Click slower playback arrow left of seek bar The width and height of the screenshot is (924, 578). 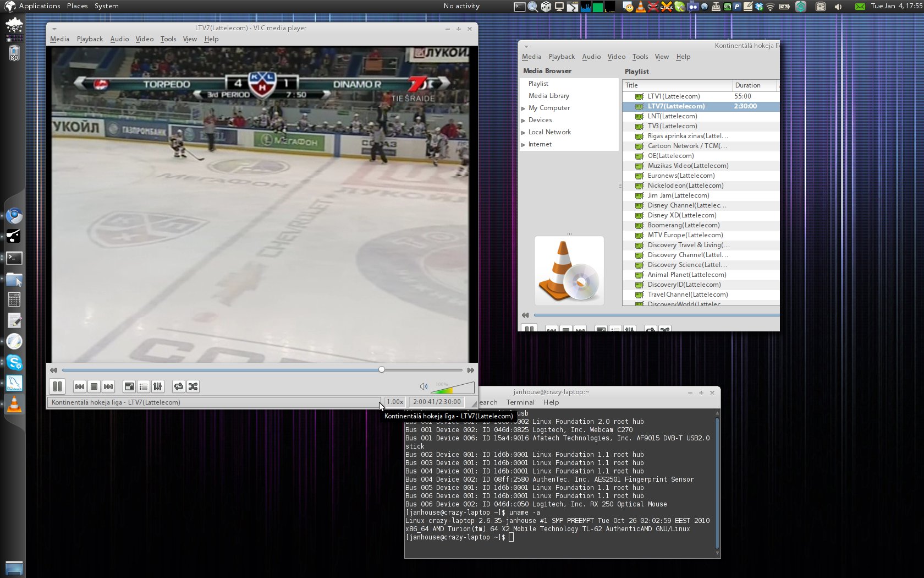click(53, 370)
